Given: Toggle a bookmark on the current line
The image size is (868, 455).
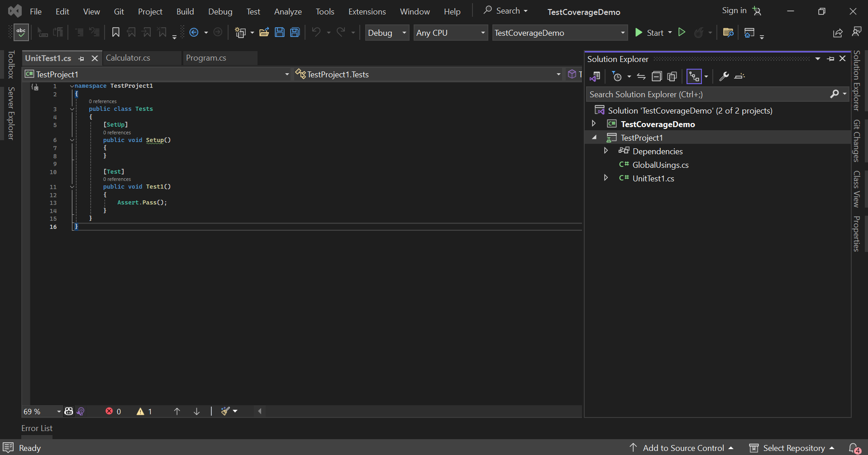Looking at the screenshot, I should pyautogui.click(x=116, y=32).
